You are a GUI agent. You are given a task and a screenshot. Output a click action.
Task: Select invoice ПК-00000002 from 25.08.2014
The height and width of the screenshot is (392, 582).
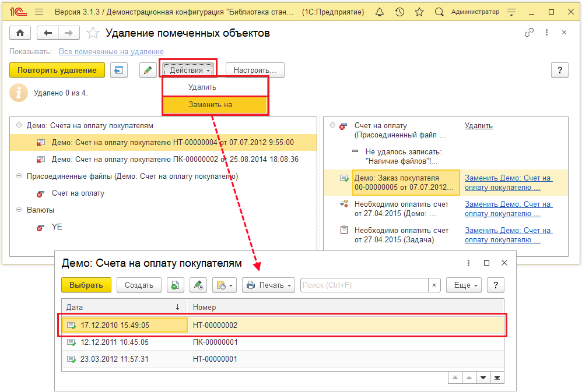pyautogui.click(x=163, y=160)
